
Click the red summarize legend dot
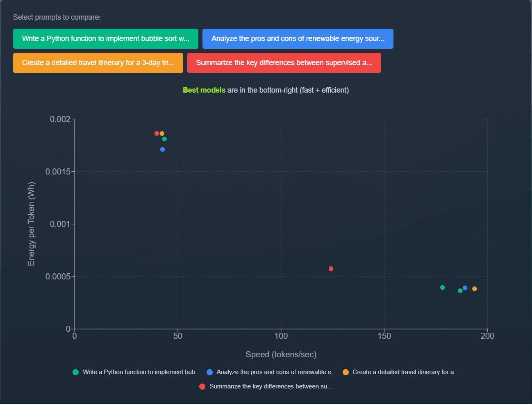pos(202,386)
